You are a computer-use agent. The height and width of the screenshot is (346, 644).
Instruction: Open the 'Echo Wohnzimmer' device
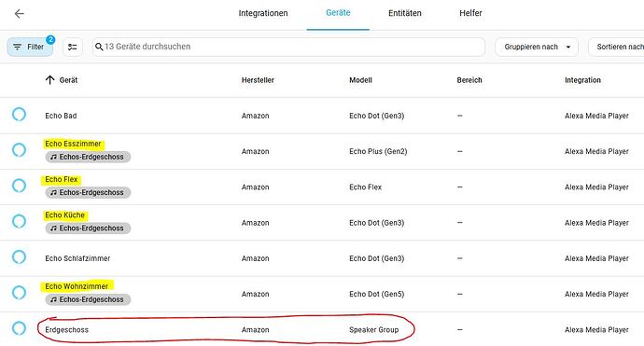tap(77, 286)
